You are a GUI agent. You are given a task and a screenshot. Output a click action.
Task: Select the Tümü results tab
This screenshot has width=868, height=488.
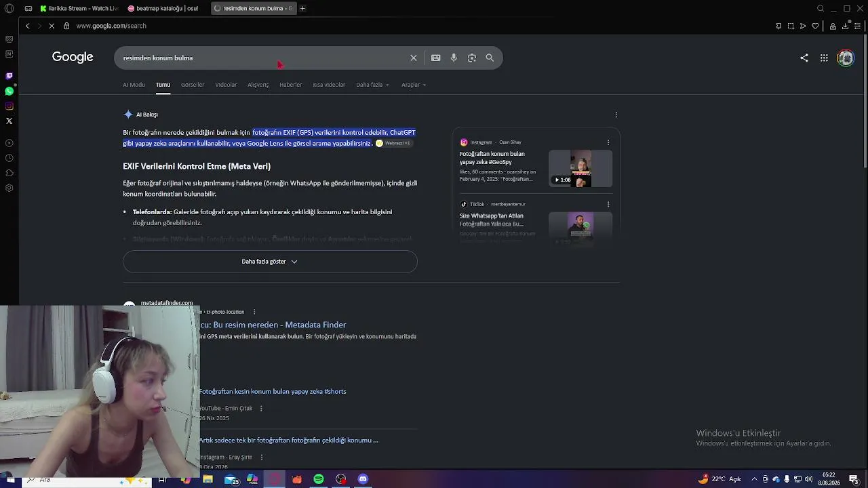pos(163,85)
